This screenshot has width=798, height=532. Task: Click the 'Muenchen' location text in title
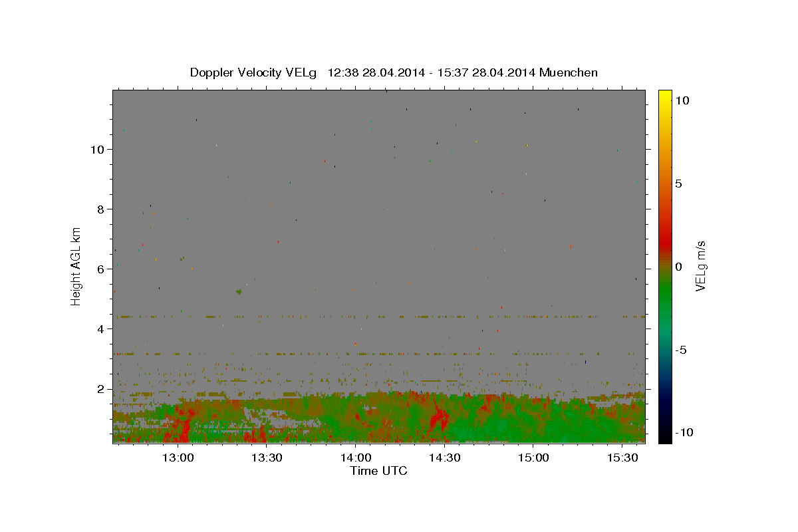tap(569, 72)
